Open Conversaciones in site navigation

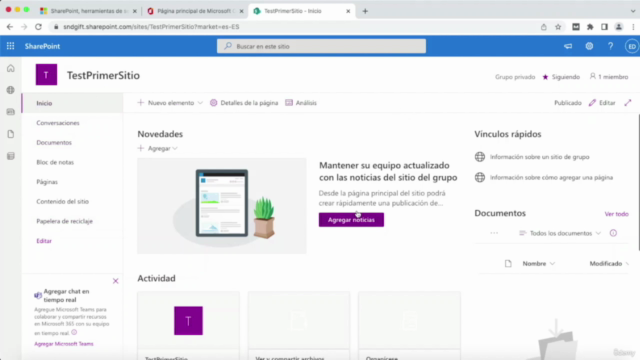pos(58,123)
